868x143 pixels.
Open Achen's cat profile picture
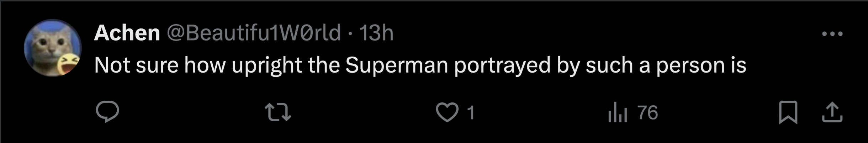pyautogui.click(x=53, y=48)
